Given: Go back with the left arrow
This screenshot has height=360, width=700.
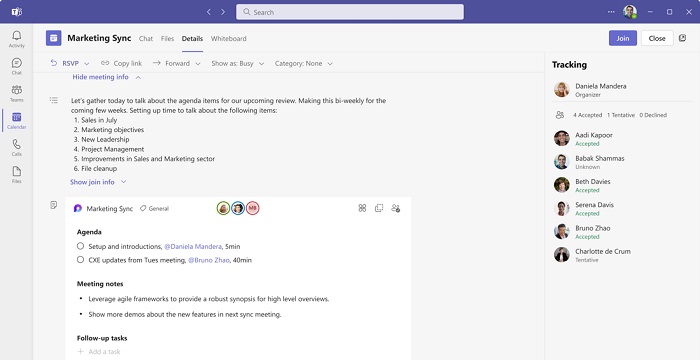Looking at the screenshot, I should click(208, 12).
